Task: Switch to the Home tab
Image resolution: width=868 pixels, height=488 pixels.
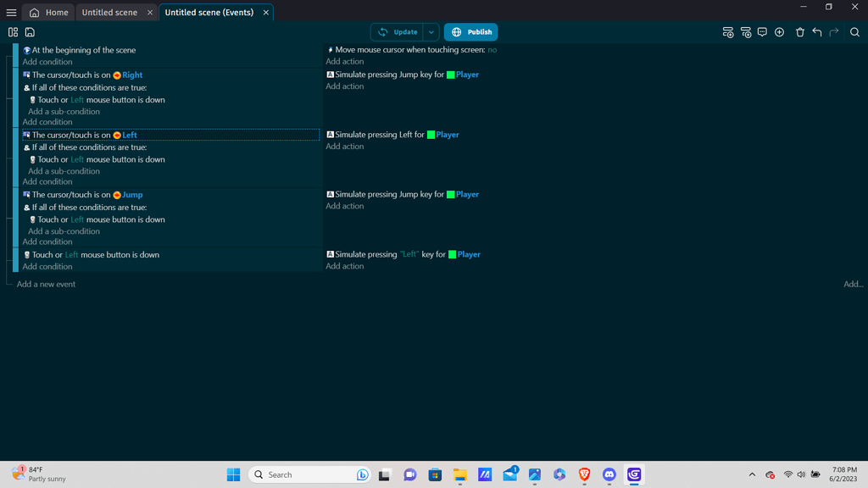Action: click(54, 12)
